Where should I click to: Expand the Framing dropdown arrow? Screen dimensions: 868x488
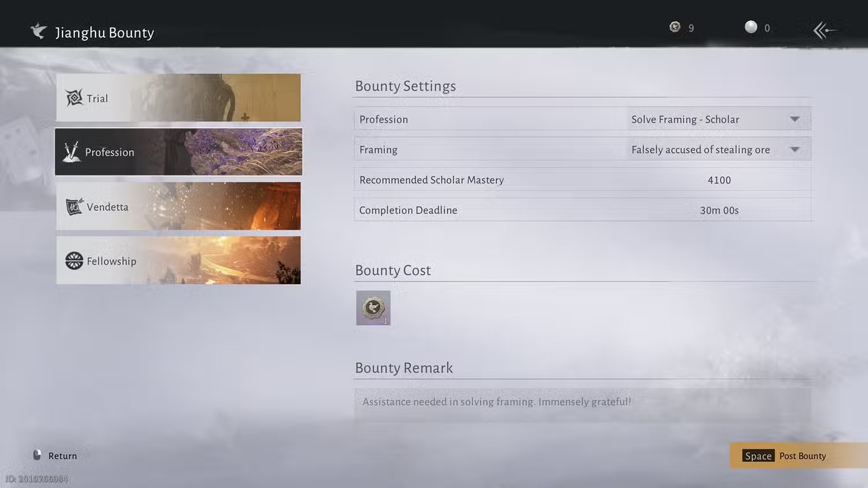click(795, 150)
